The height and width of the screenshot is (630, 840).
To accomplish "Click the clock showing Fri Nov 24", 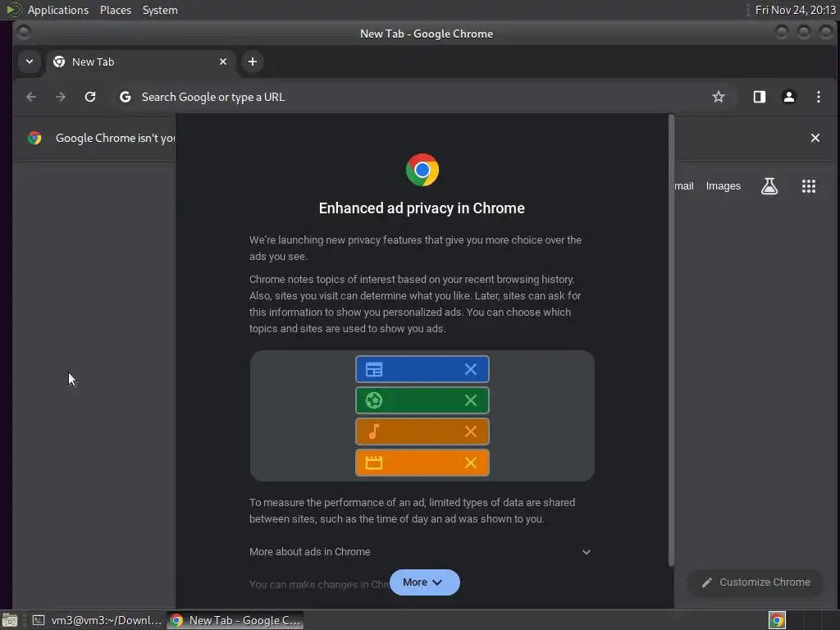I will click(795, 10).
